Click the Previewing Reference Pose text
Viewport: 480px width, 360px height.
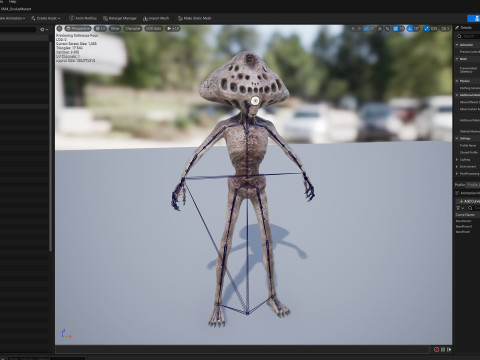point(77,35)
